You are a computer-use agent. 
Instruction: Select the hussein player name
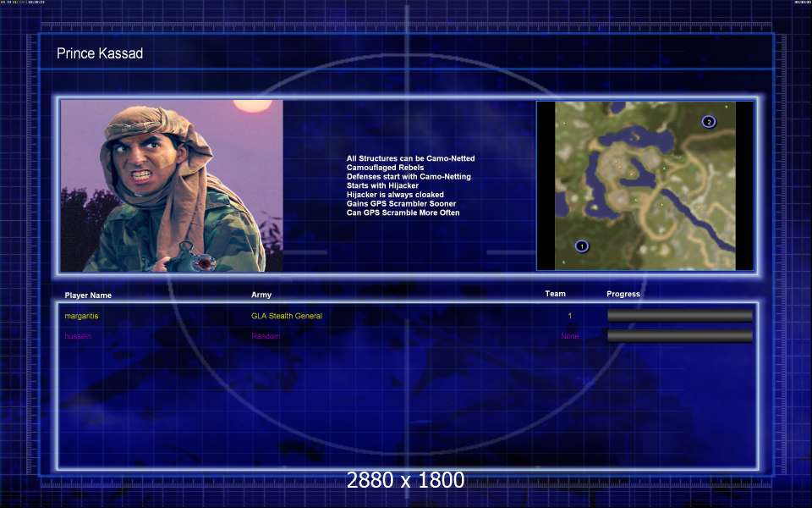[x=78, y=336]
